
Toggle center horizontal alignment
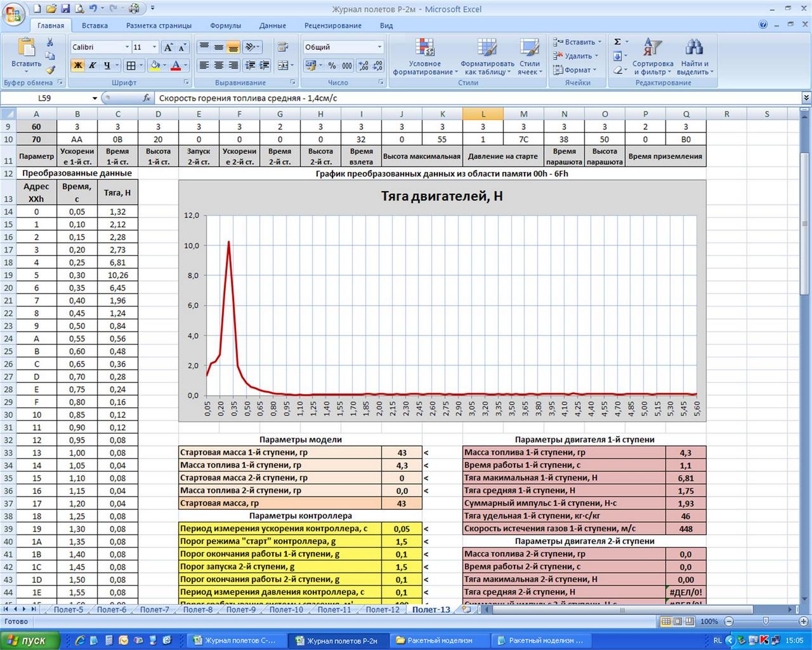click(x=219, y=65)
